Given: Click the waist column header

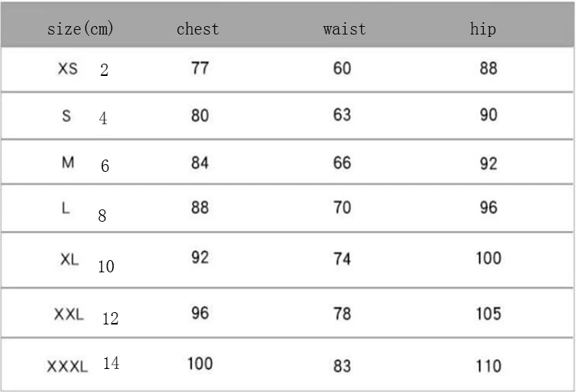Looking at the screenshot, I should pos(344,29).
